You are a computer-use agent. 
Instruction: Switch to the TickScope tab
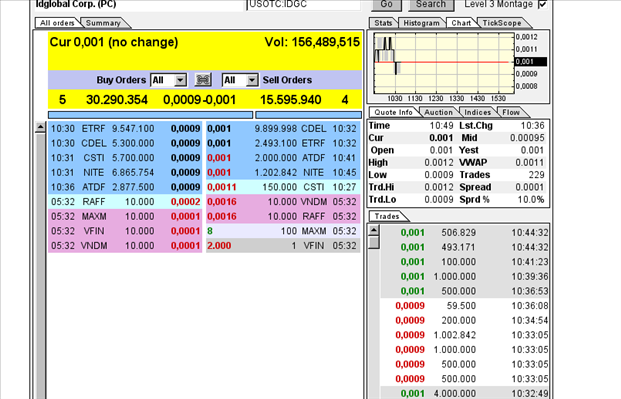click(502, 23)
